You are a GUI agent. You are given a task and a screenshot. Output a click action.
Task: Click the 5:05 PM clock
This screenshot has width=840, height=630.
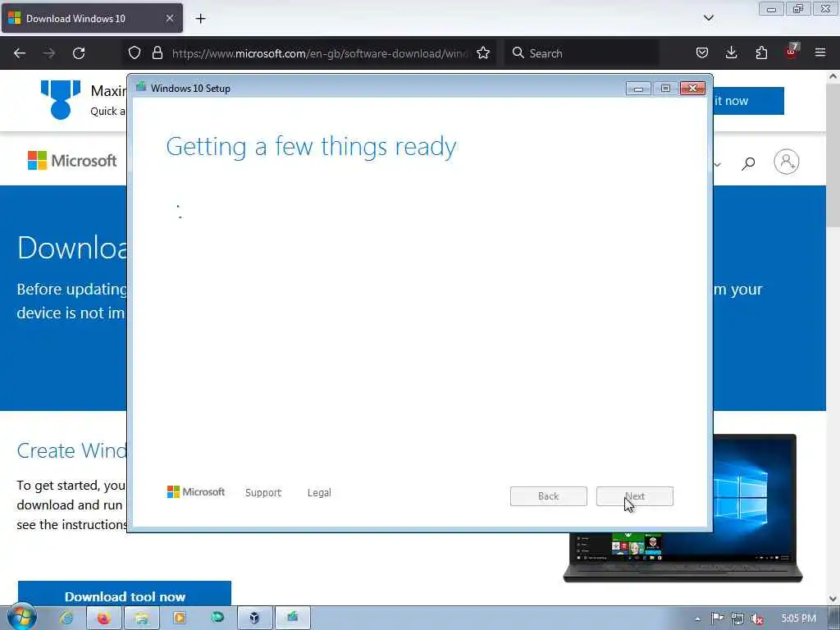(x=799, y=619)
